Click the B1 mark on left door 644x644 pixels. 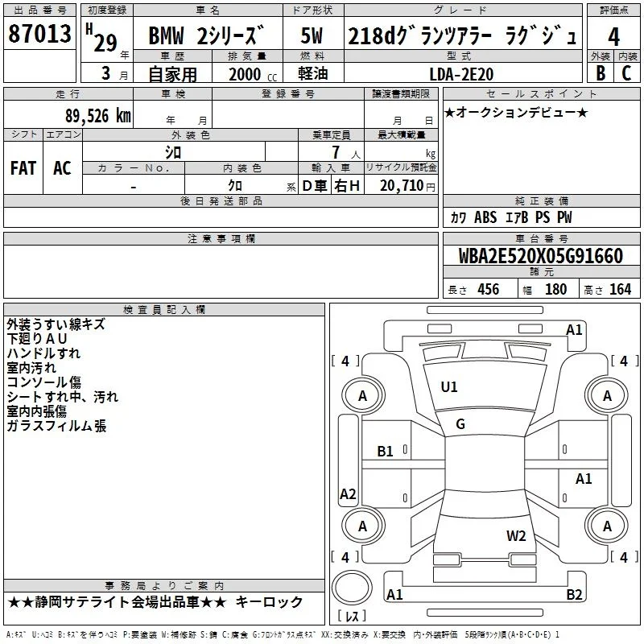(x=386, y=452)
